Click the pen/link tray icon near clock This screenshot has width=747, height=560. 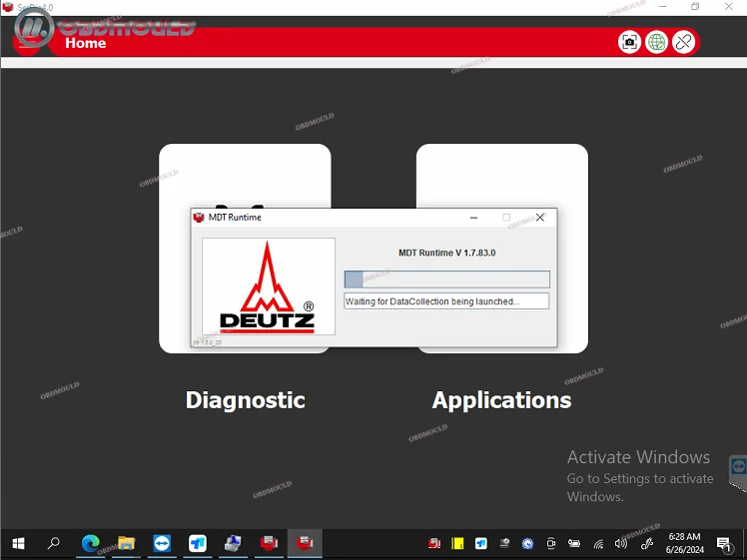click(x=647, y=543)
